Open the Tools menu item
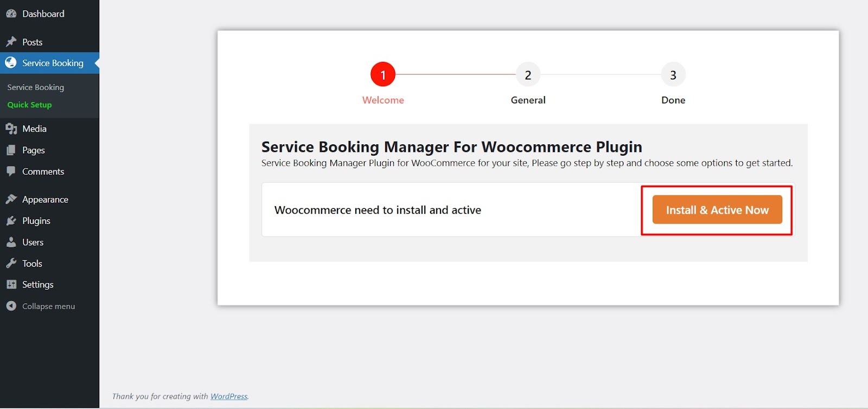 tap(49, 263)
